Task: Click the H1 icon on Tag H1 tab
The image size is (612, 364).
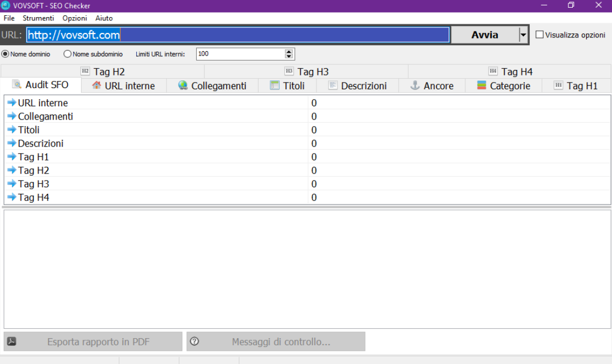Action: [559, 85]
